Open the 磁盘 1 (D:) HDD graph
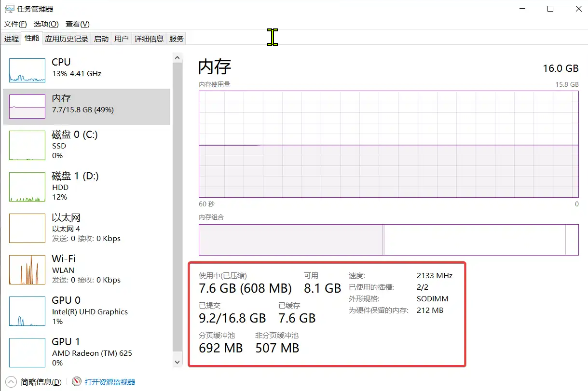This screenshot has width=588, height=391. tap(27, 187)
